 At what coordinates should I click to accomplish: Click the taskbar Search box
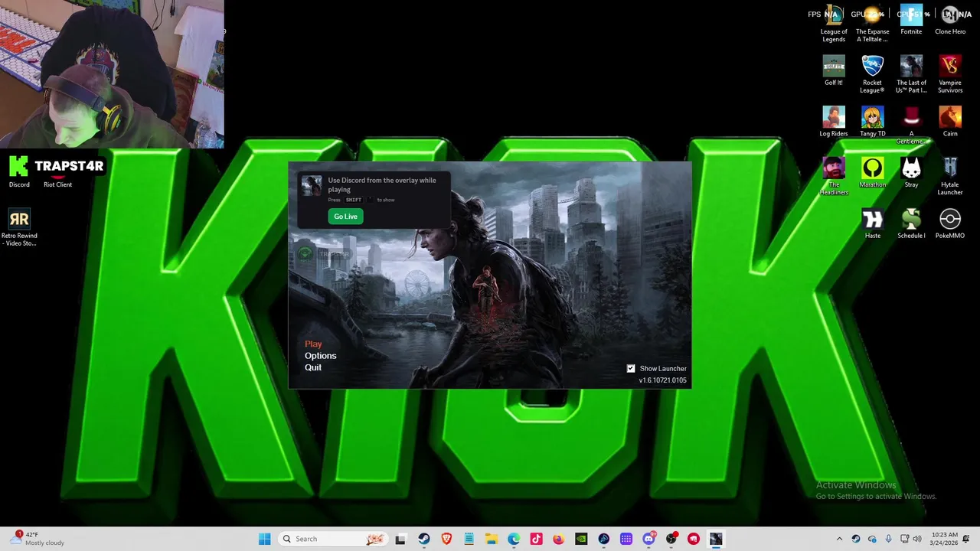coord(333,539)
